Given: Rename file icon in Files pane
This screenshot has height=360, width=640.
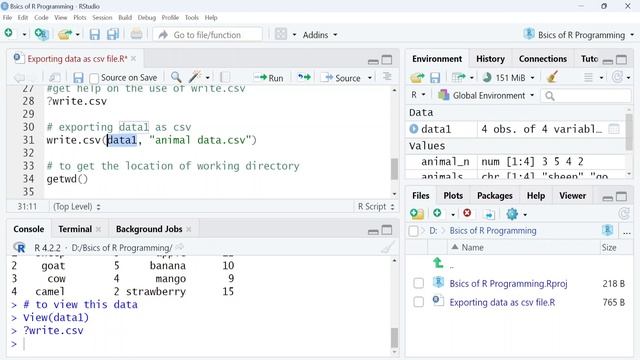Looking at the screenshot, I should point(489,214).
